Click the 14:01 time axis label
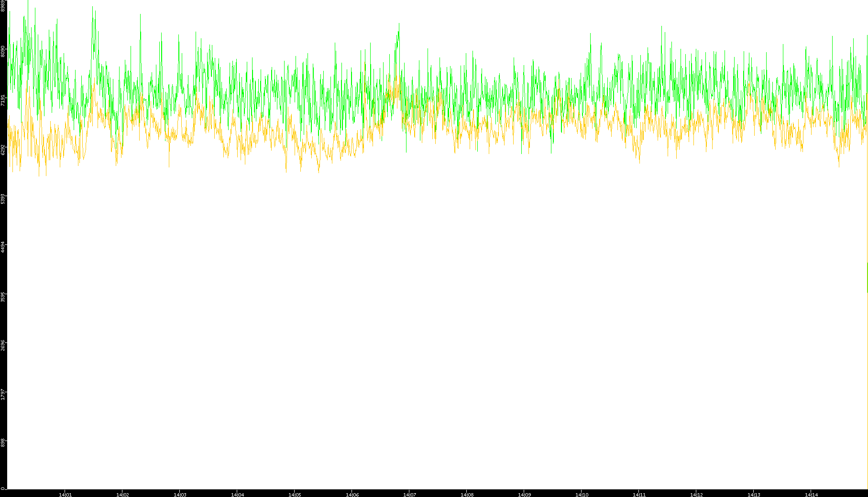This screenshot has width=868, height=497. (65, 495)
